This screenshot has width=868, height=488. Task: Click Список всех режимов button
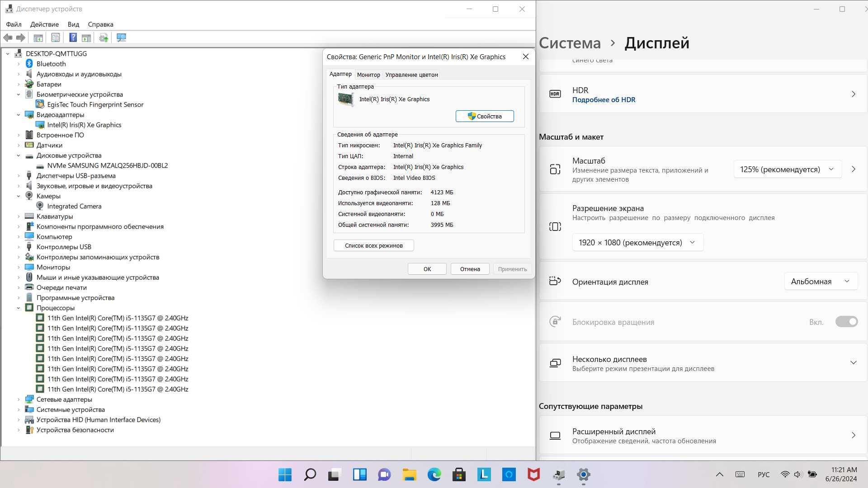pyautogui.click(x=373, y=245)
